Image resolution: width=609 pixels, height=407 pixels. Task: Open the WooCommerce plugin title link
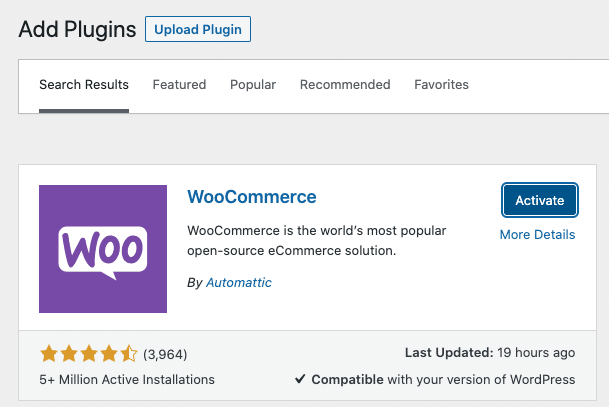click(252, 197)
